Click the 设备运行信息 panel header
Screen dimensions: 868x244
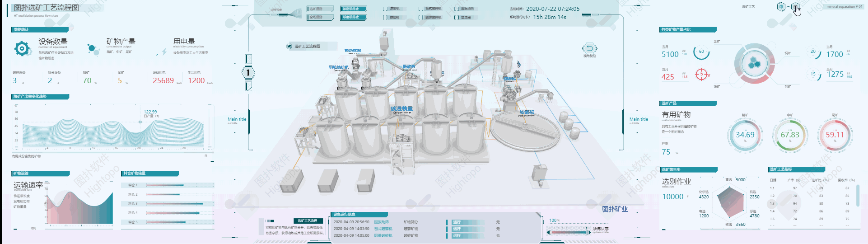[359, 214]
